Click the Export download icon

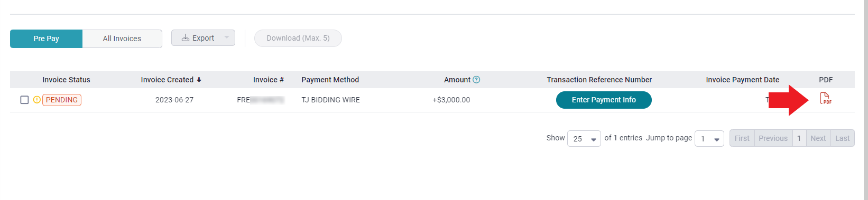[186, 38]
